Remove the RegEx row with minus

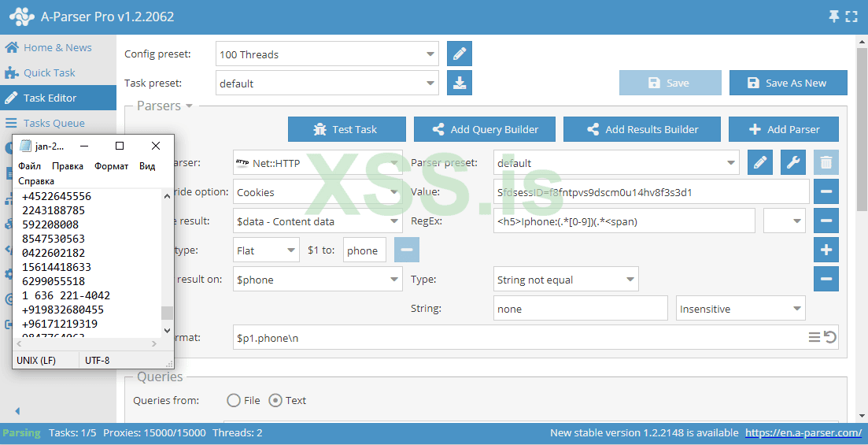(x=826, y=221)
